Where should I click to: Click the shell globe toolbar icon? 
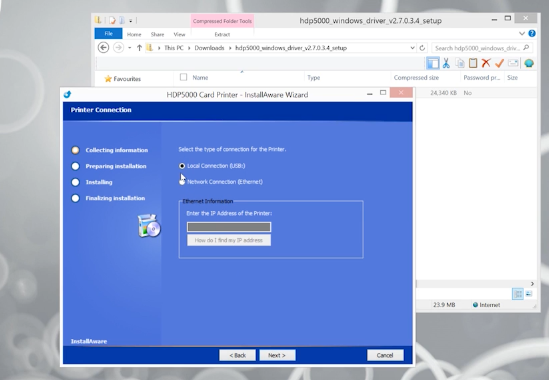pos(529,63)
